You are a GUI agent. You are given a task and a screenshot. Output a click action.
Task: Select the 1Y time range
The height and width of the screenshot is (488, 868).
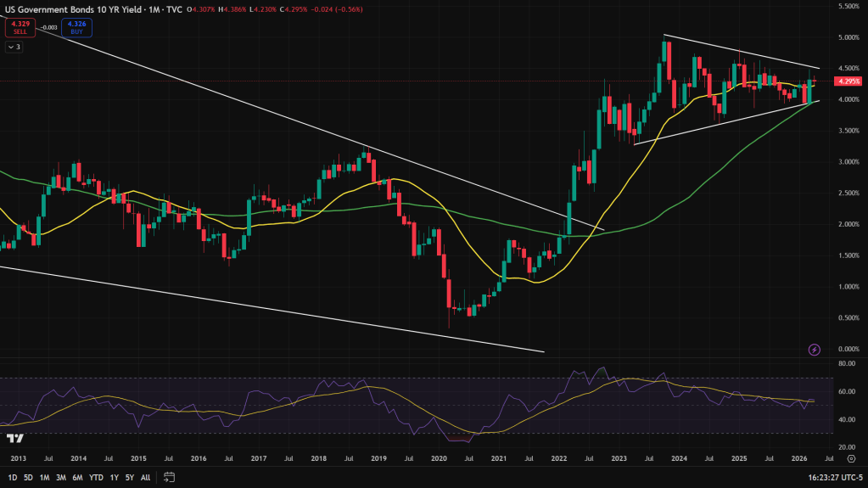pyautogui.click(x=114, y=477)
